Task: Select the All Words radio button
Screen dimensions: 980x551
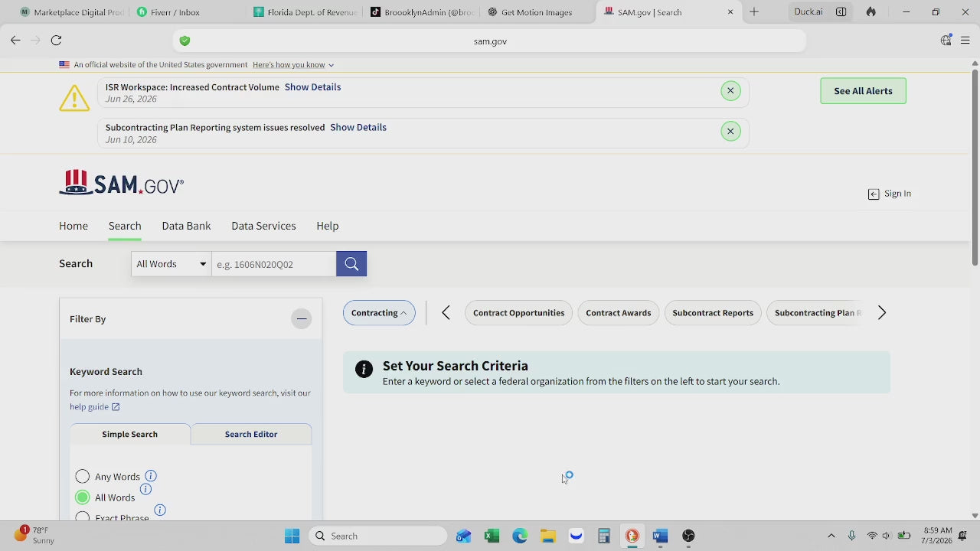Action: coord(83,497)
